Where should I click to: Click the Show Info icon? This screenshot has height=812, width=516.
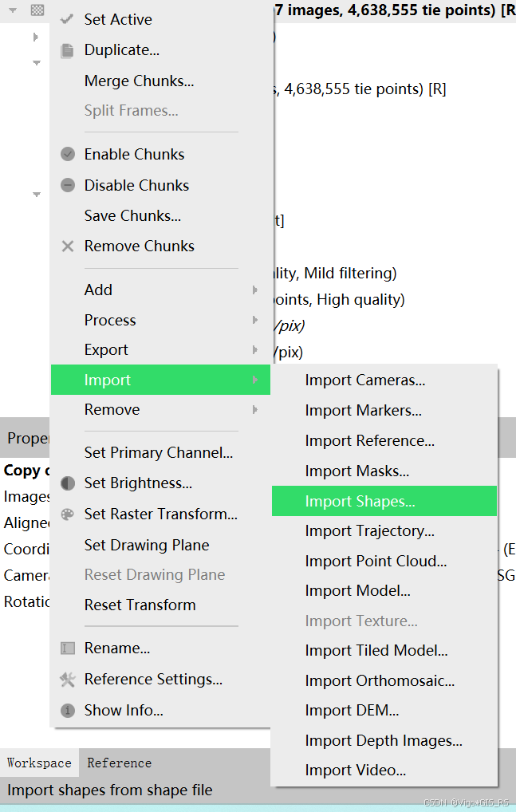(68, 710)
